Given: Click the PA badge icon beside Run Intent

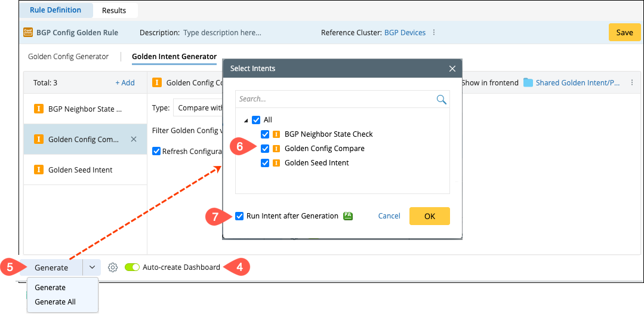Looking at the screenshot, I should coord(348,216).
